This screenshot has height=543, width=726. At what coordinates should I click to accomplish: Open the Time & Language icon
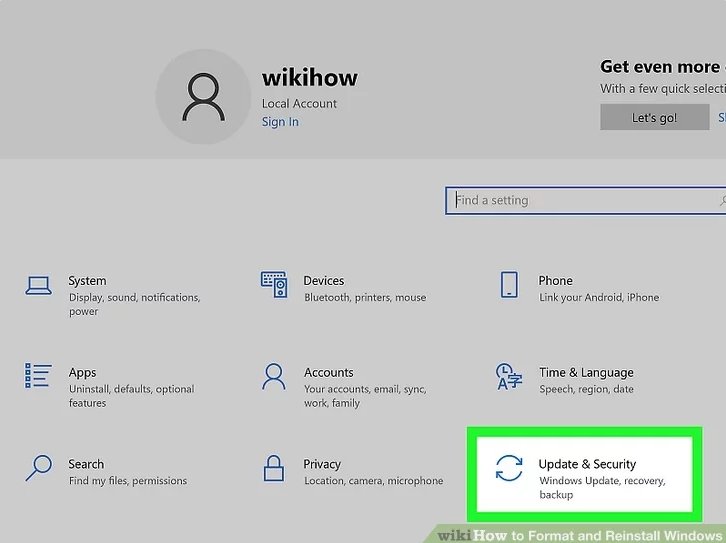(509, 376)
